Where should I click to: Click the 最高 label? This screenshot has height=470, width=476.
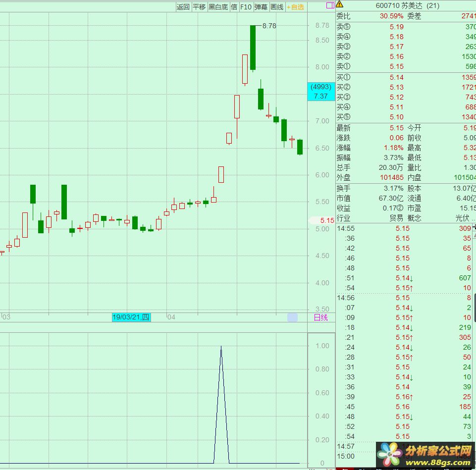[x=415, y=148]
